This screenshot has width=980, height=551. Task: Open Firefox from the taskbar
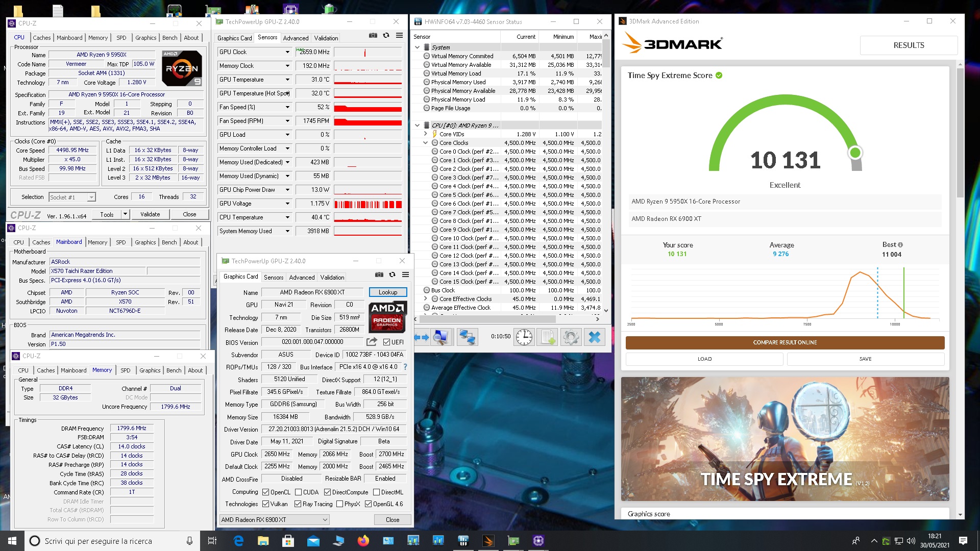363,541
